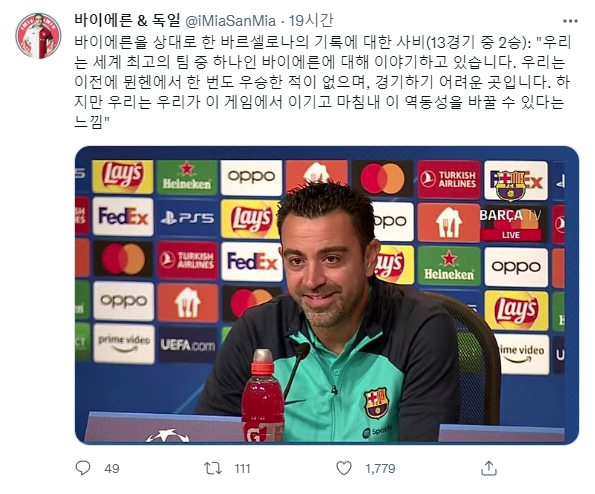Click the BARÇA TV LIVE badge
595x494 pixels.
click(510, 224)
